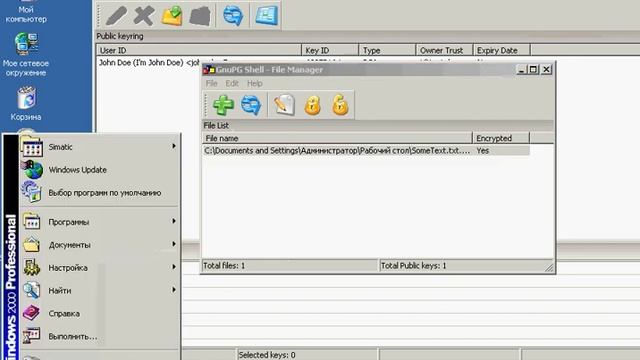Click the GnuPG Shell title bar app icon
640x360 pixels.
(x=209, y=70)
